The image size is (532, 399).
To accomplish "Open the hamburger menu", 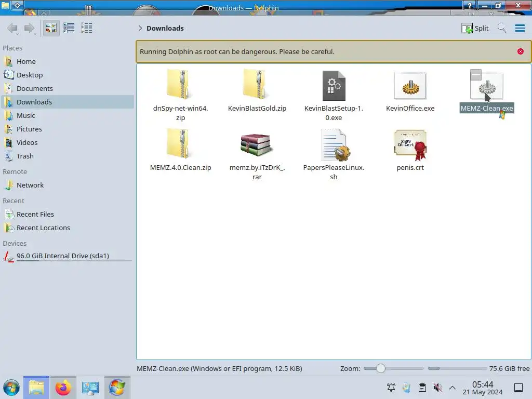I will (520, 28).
